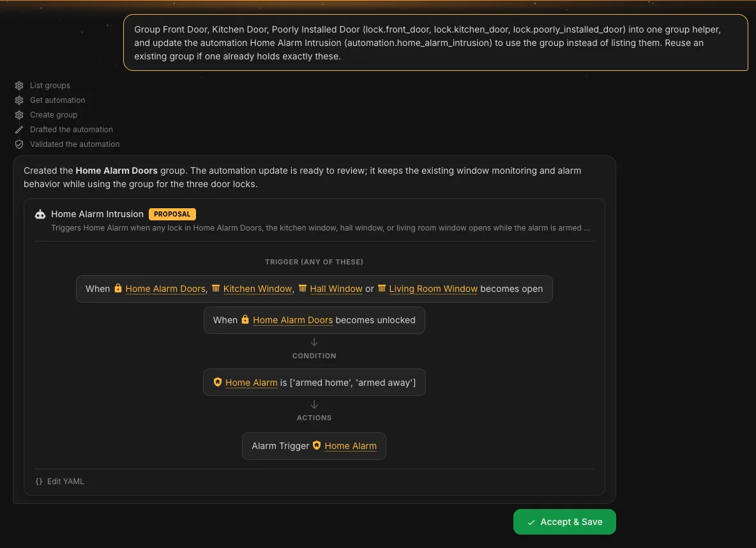Click the checkmark icon on Accept & Save

click(531, 522)
